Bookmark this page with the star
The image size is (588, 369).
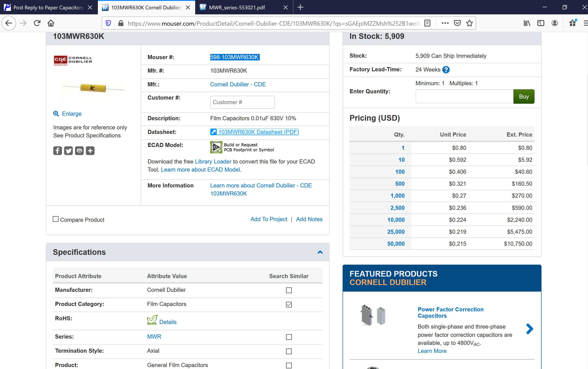pos(470,23)
